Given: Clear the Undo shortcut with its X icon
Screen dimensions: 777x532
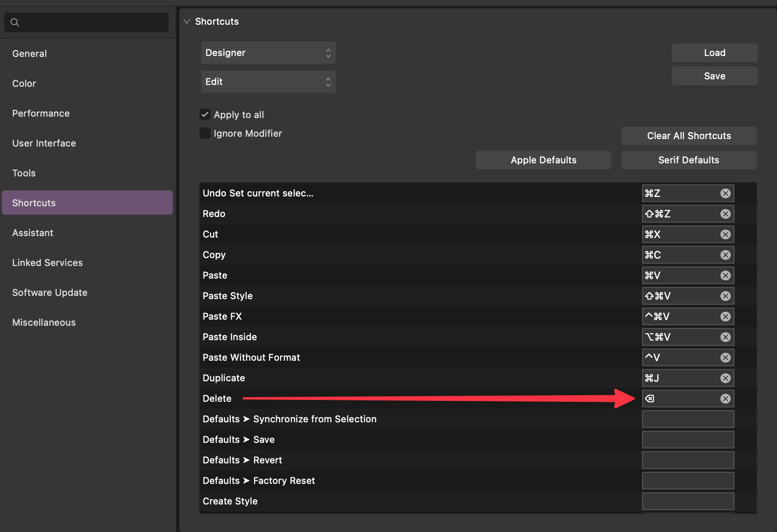Looking at the screenshot, I should coord(725,193).
